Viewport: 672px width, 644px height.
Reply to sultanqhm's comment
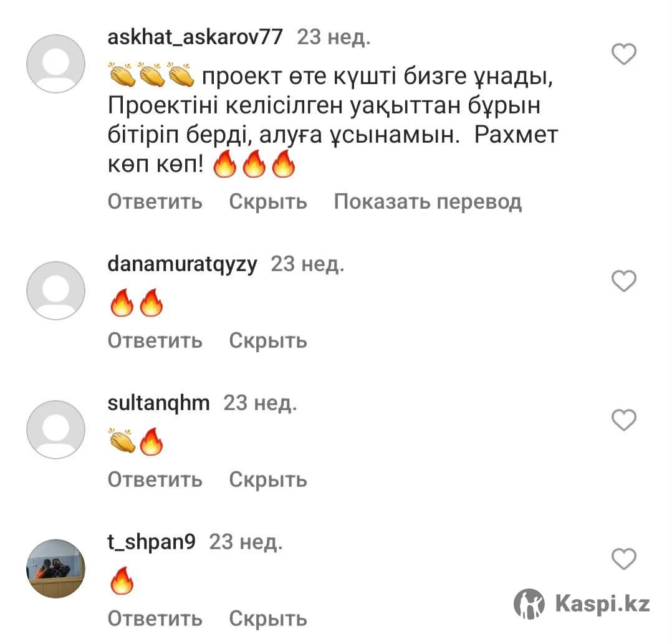pyautogui.click(x=155, y=479)
